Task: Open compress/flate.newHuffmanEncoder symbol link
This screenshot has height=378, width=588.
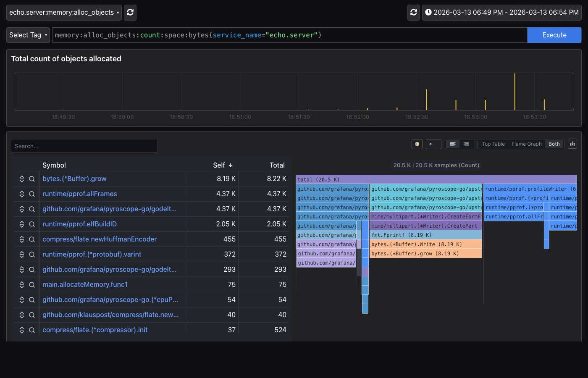Action: pos(100,239)
